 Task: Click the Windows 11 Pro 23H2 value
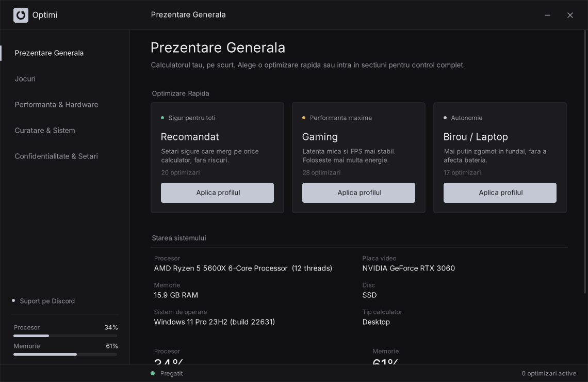point(215,322)
